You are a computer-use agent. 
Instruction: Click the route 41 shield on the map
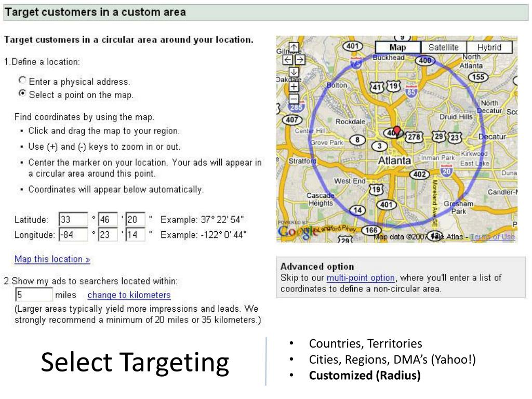tap(377, 87)
